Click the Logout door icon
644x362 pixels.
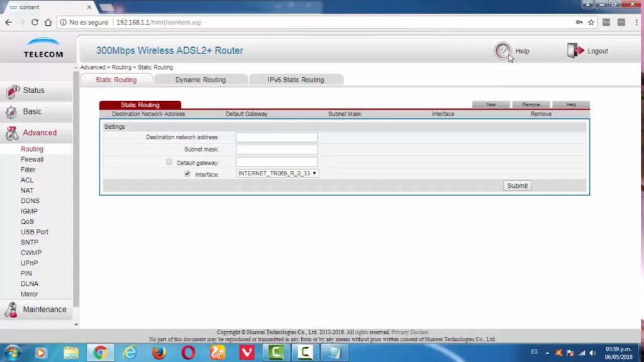[575, 51]
